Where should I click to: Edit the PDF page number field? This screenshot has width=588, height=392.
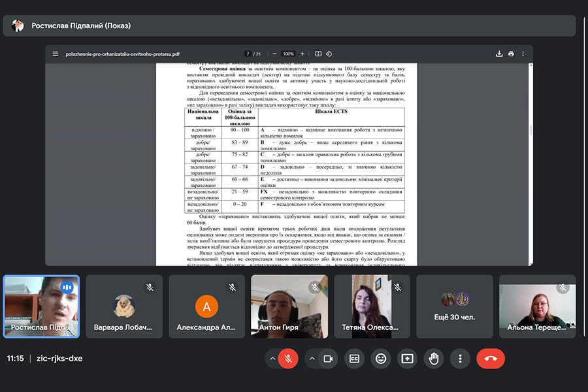tap(248, 54)
